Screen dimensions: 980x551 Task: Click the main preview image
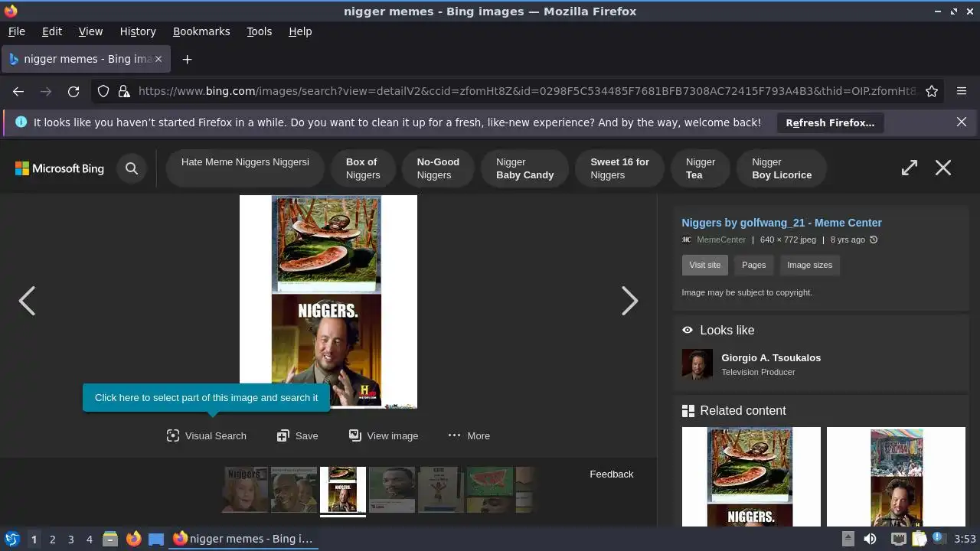328,302
